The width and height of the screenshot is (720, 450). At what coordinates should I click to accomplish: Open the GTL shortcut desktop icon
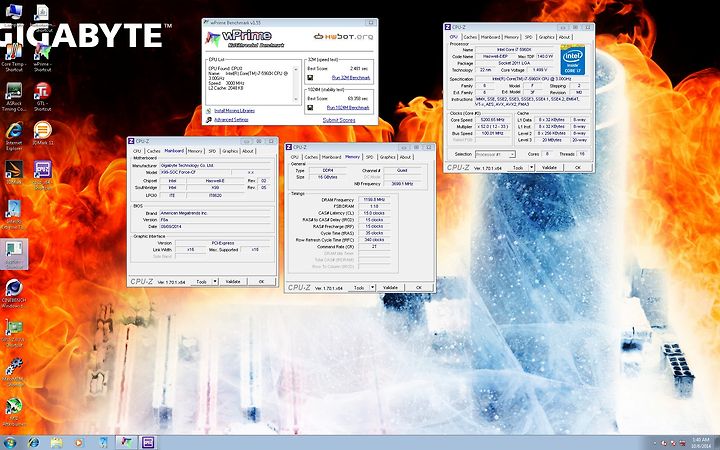(42, 96)
